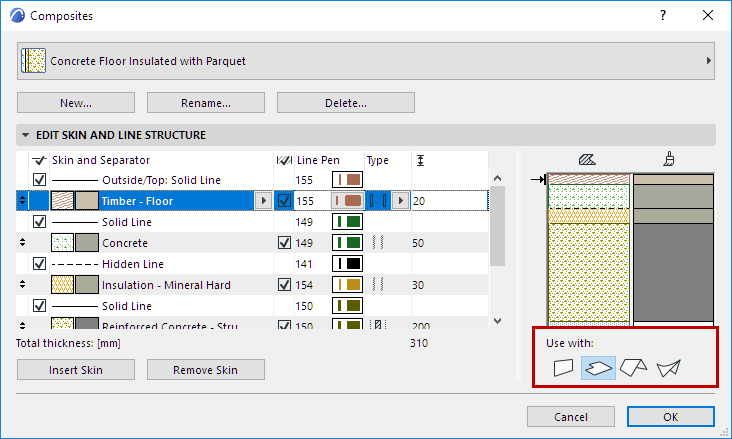Toggle Reinforced Concrete end line checkbox
Image resolution: width=732 pixels, height=439 pixels.
(284, 325)
